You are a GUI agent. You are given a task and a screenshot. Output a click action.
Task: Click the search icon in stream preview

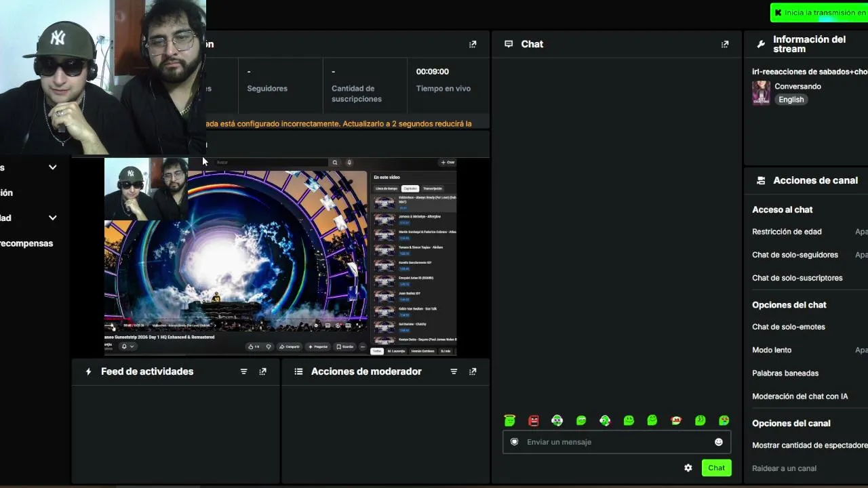click(x=335, y=163)
